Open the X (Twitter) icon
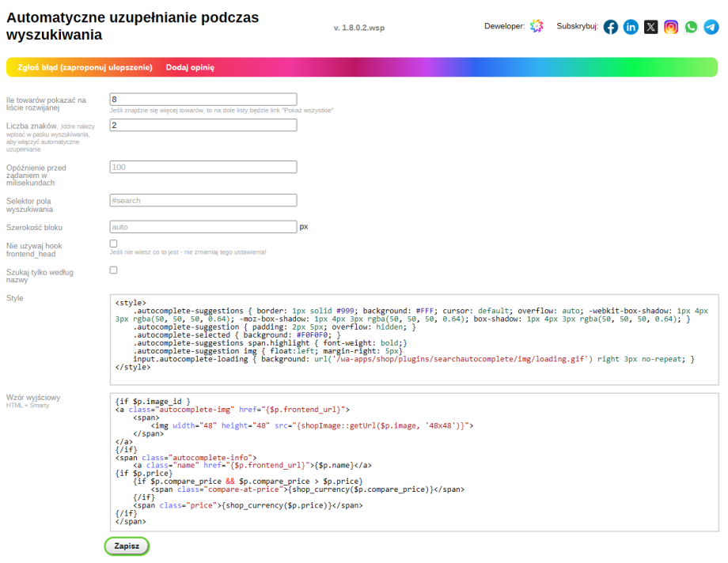The image size is (728, 563). [x=650, y=27]
